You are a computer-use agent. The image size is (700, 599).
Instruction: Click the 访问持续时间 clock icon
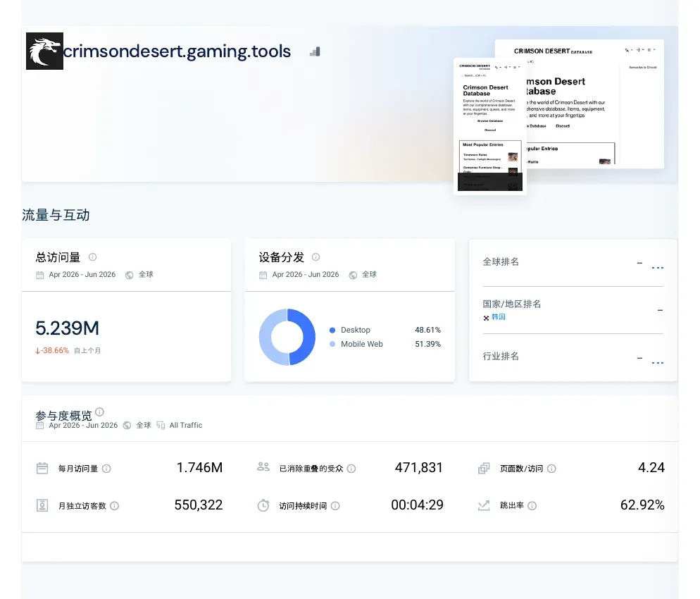click(263, 505)
